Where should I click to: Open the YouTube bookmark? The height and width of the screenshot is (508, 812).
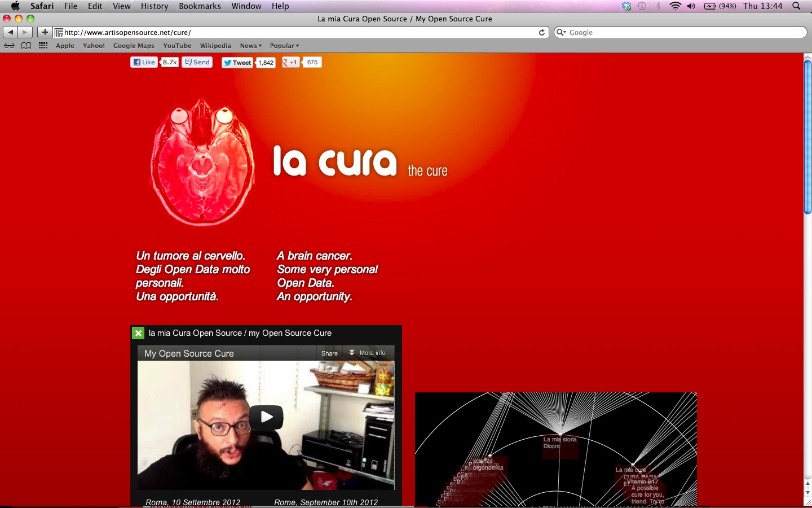click(x=177, y=46)
